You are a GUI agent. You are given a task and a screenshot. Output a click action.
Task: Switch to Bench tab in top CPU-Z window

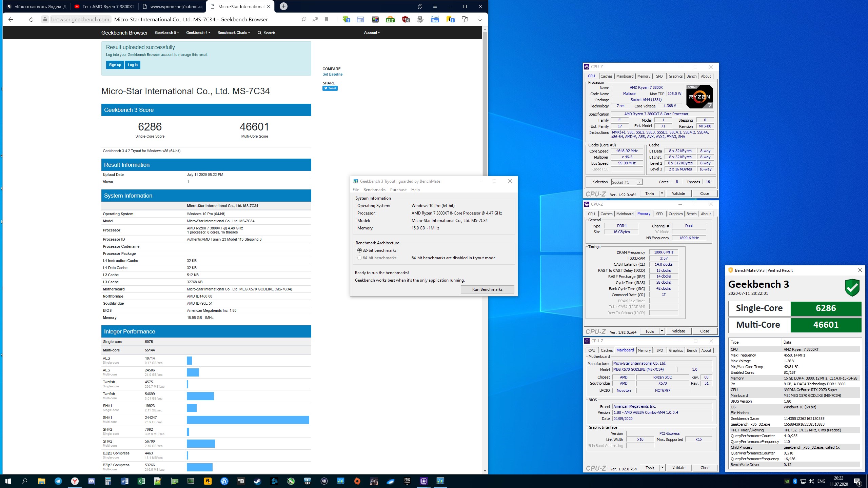pyautogui.click(x=691, y=76)
